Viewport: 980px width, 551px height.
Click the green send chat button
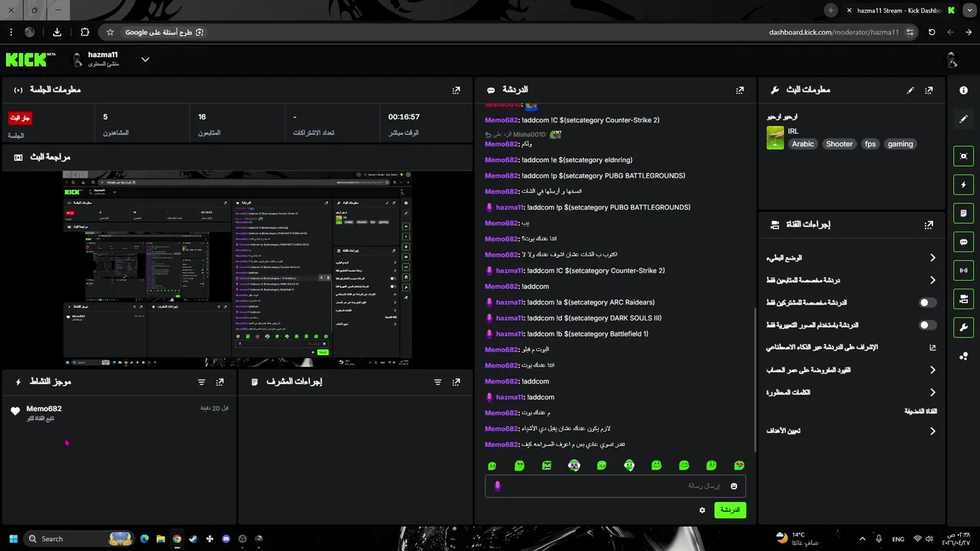click(x=730, y=510)
